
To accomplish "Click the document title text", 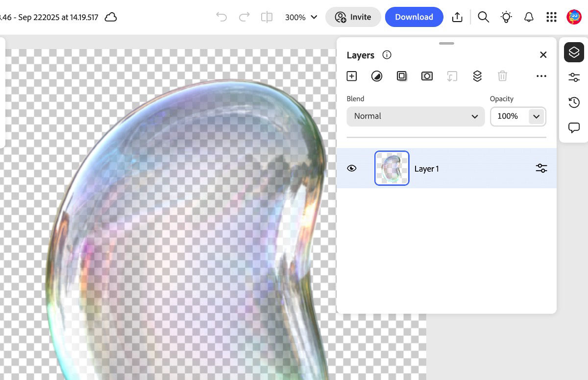I will (x=49, y=17).
